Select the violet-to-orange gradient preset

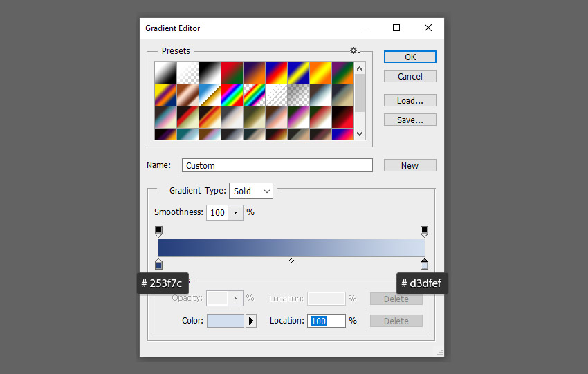[x=254, y=73]
